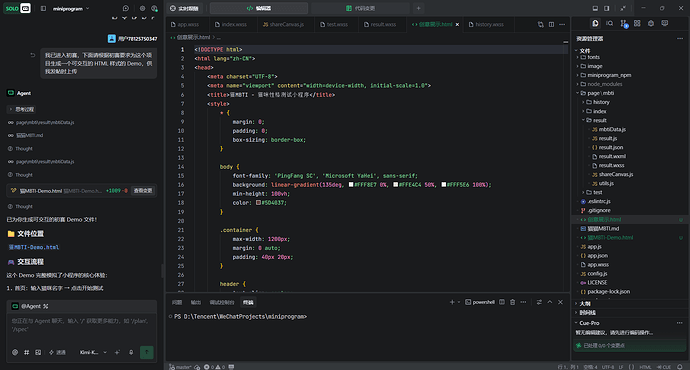The width and height of the screenshot is (690, 370).
Task: Click the Agent chat message input field
Action: 81,325
